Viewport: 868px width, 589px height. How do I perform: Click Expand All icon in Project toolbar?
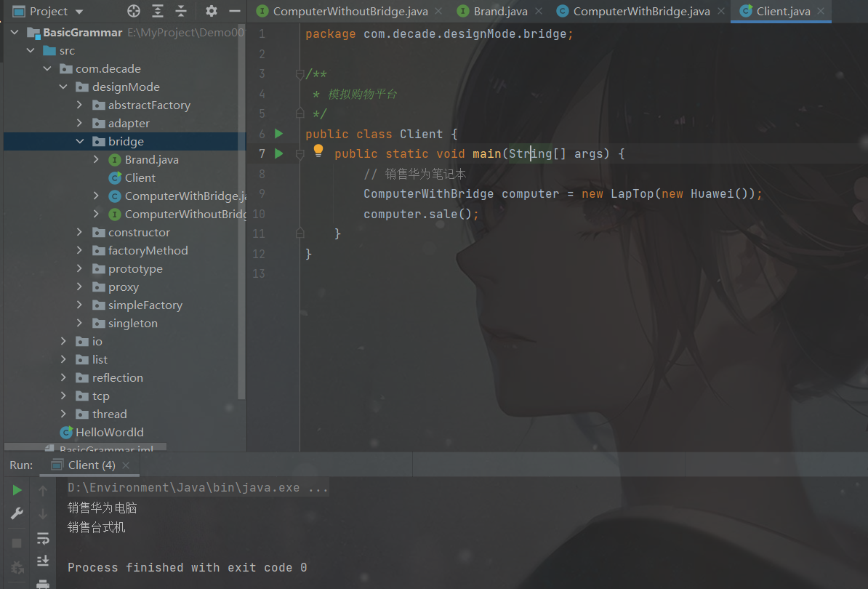158,11
